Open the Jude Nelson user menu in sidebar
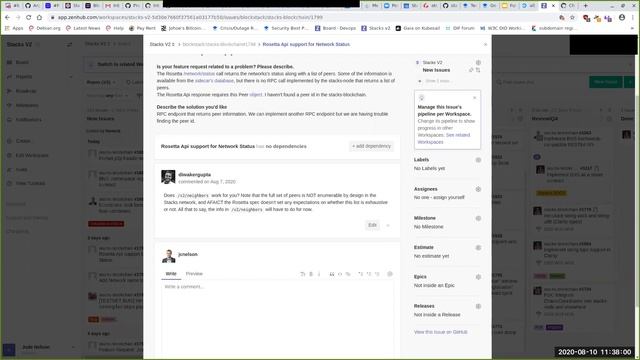 click(39, 347)
